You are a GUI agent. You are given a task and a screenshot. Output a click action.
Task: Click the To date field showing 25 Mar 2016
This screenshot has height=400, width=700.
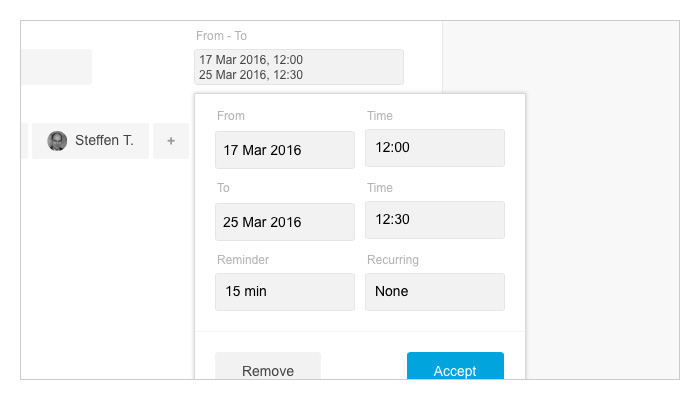point(285,222)
